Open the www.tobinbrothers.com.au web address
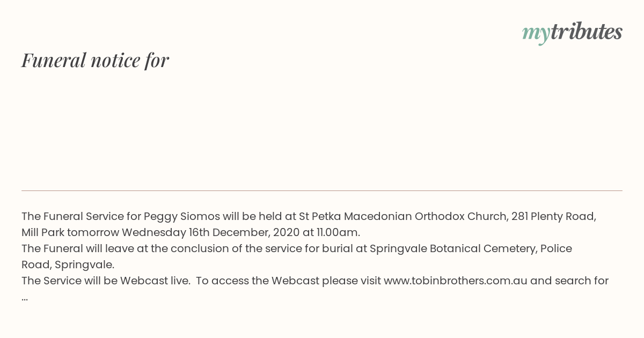This screenshot has height=338, width=644. 456,281
